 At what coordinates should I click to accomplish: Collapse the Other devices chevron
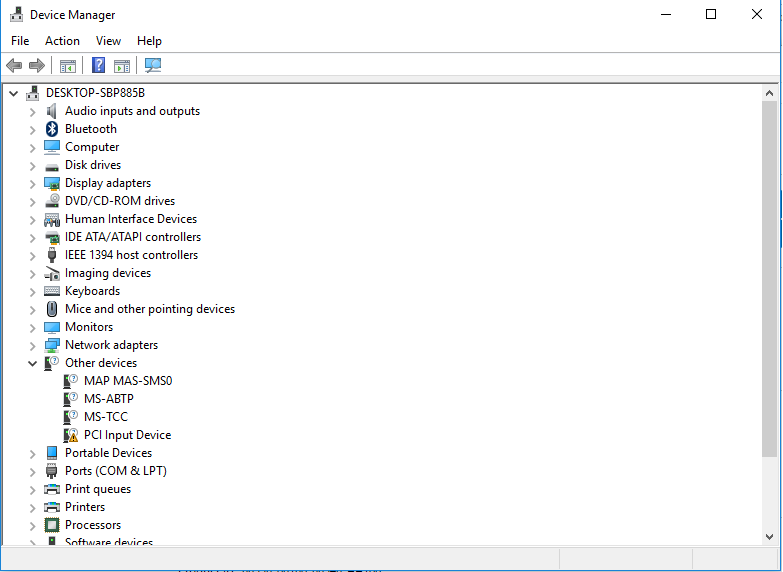click(x=32, y=364)
